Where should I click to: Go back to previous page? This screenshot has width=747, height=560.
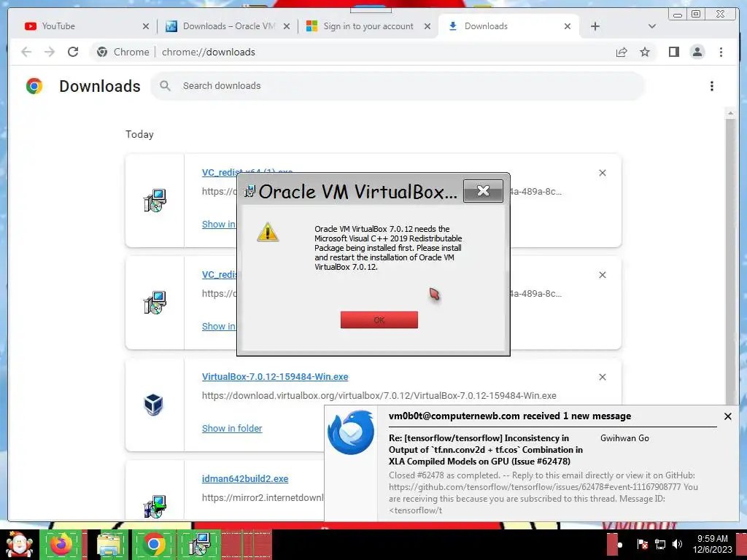coord(26,52)
